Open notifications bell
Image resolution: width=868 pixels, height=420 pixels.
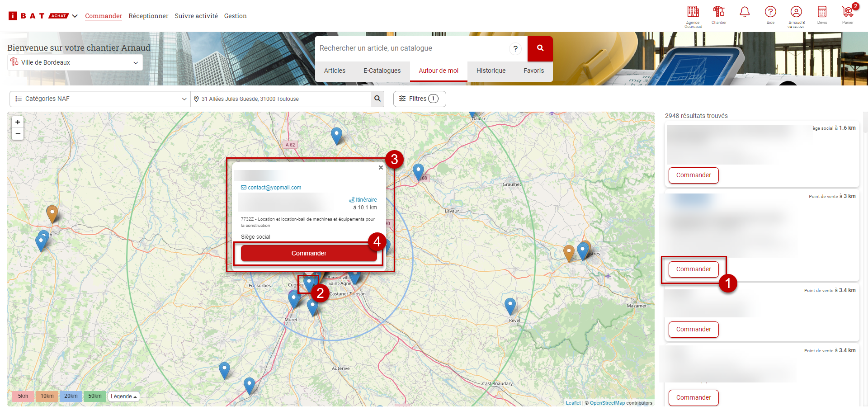point(745,12)
